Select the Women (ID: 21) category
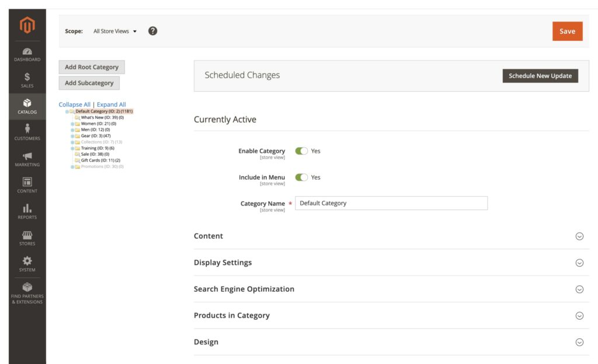Screen dimensions: 598x364 (x=98, y=123)
